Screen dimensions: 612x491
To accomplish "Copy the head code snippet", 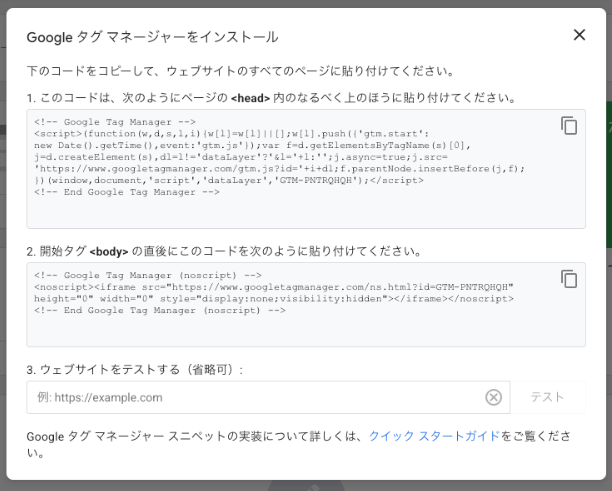I will click(569, 126).
